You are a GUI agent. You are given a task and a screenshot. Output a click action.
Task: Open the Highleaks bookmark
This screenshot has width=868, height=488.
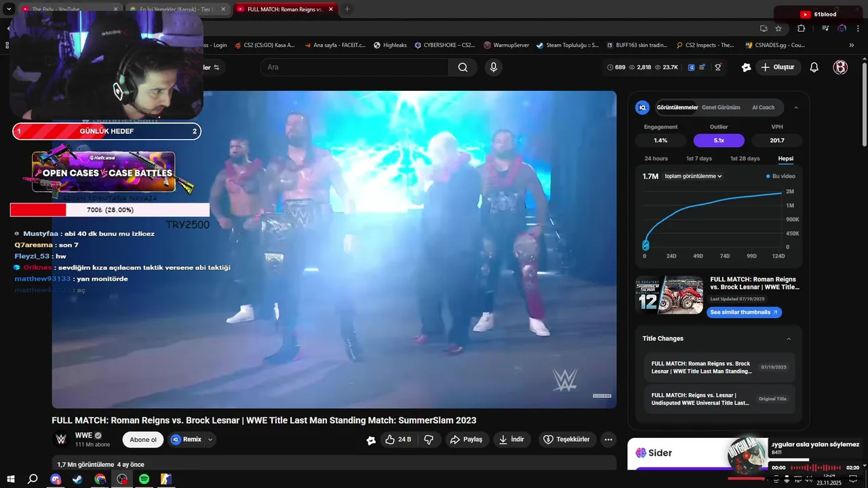[390, 45]
